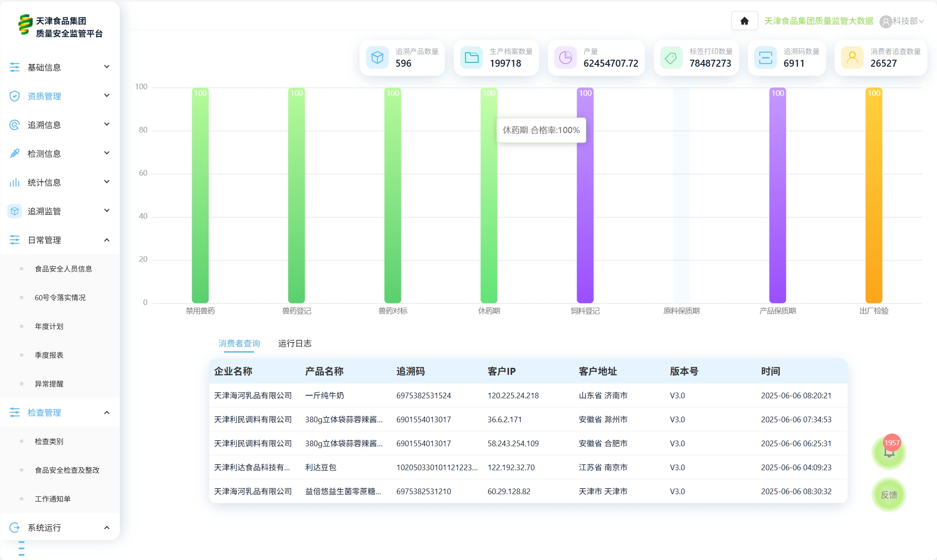Click the 生产档案数量 folder icon
This screenshot has height=560, width=937.
click(x=472, y=58)
